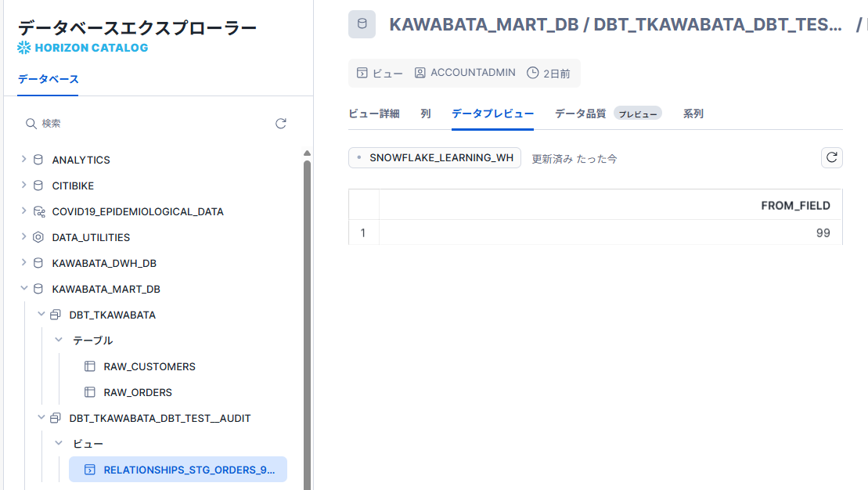Click the tree vertical scrollbar
The image size is (868, 490).
tap(308, 324)
